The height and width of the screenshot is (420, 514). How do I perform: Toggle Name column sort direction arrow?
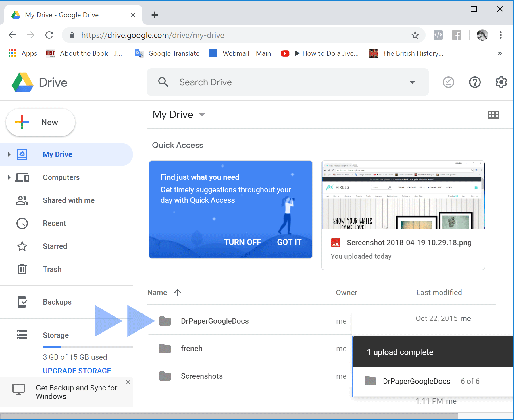[x=178, y=293]
